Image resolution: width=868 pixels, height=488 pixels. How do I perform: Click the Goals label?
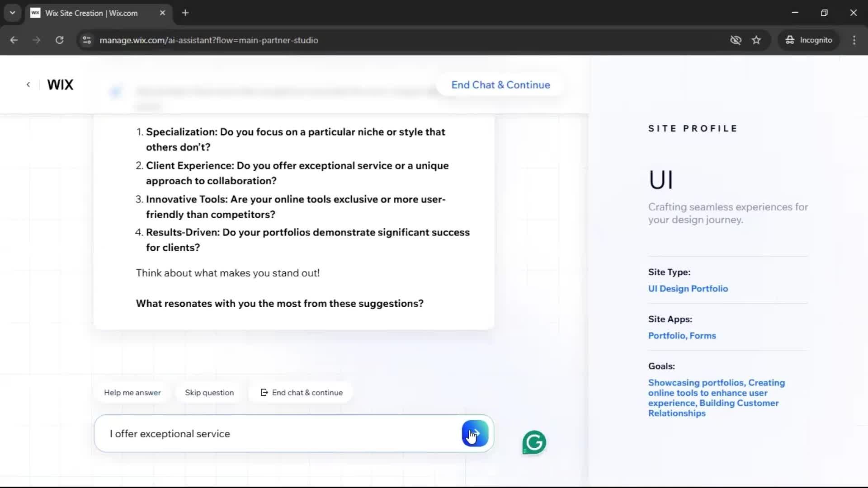tap(661, 366)
